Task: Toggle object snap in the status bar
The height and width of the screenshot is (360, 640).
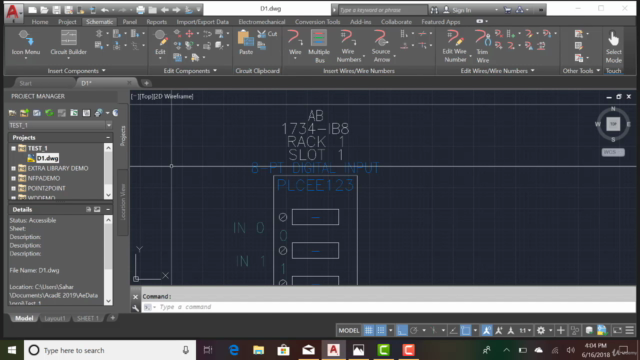Action: pyautogui.click(x=466, y=330)
